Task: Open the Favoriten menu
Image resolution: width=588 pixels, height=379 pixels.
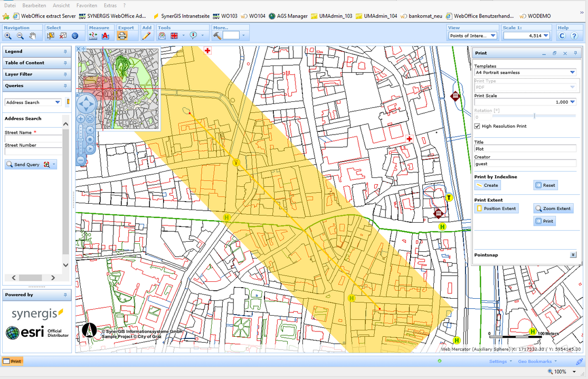Action: pos(87,5)
